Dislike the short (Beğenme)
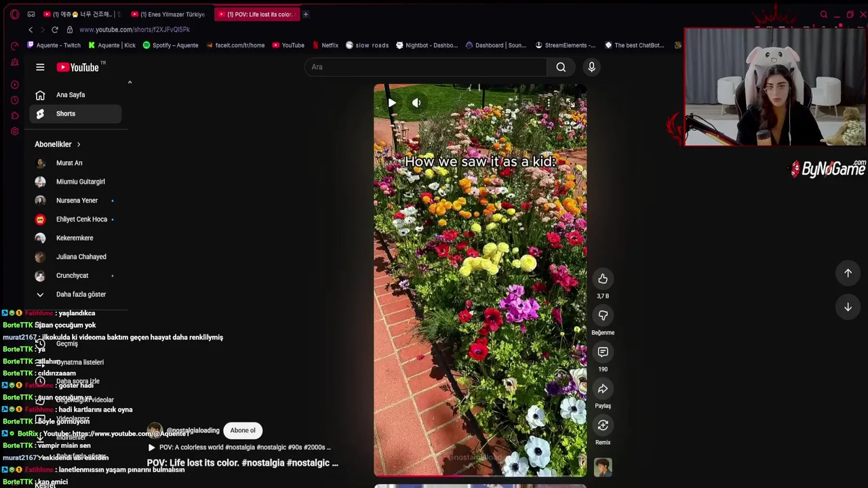This screenshot has height=488, width=868. (603, 315)
